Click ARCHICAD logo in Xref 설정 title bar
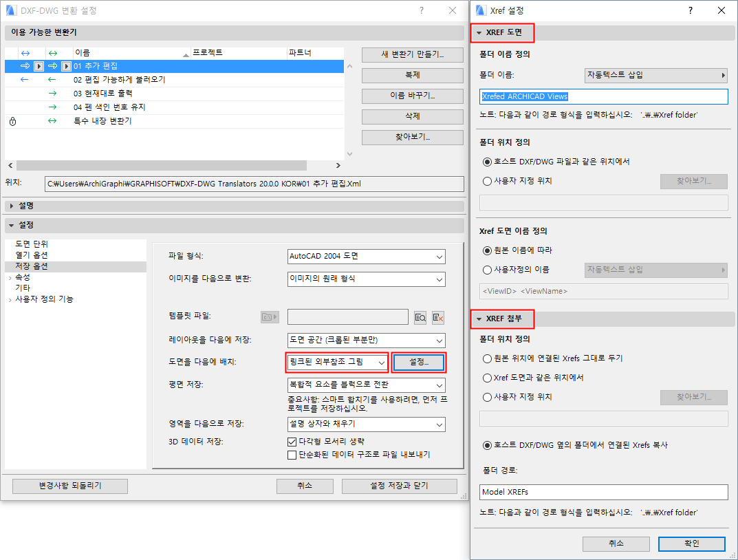Screen dimensions: 738x560 (x=481, y=10)
